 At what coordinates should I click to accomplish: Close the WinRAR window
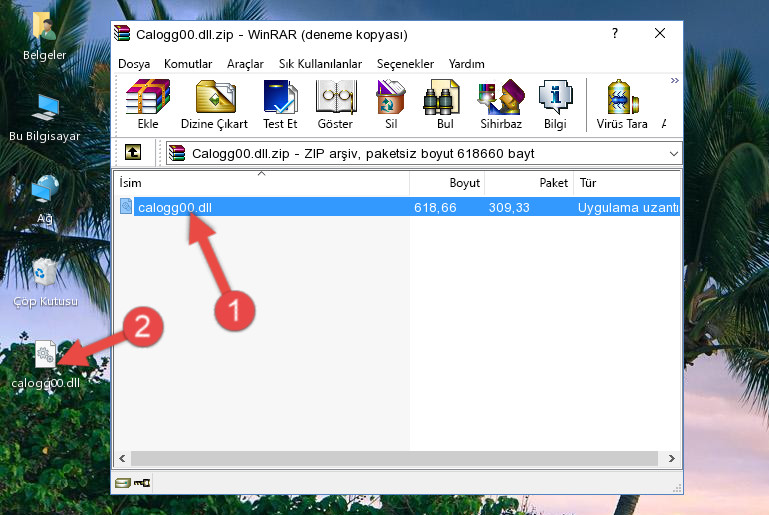660,33
